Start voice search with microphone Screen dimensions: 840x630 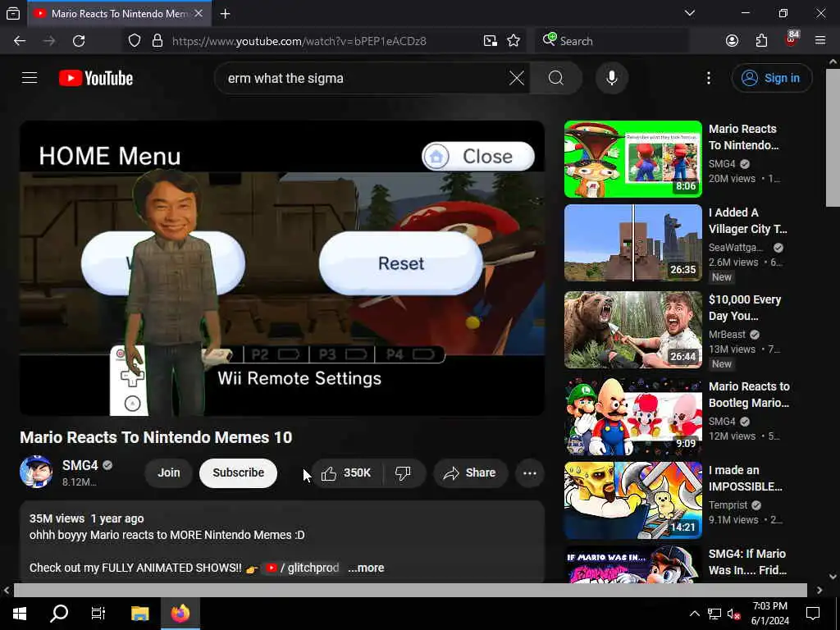(x=612, y=78)
